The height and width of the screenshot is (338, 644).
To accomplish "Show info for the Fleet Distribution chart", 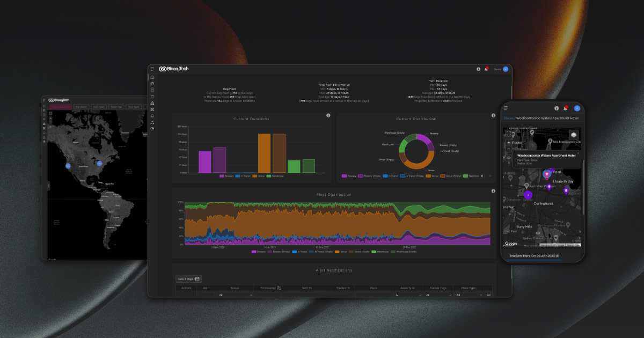I will click(x=493, y=191).
